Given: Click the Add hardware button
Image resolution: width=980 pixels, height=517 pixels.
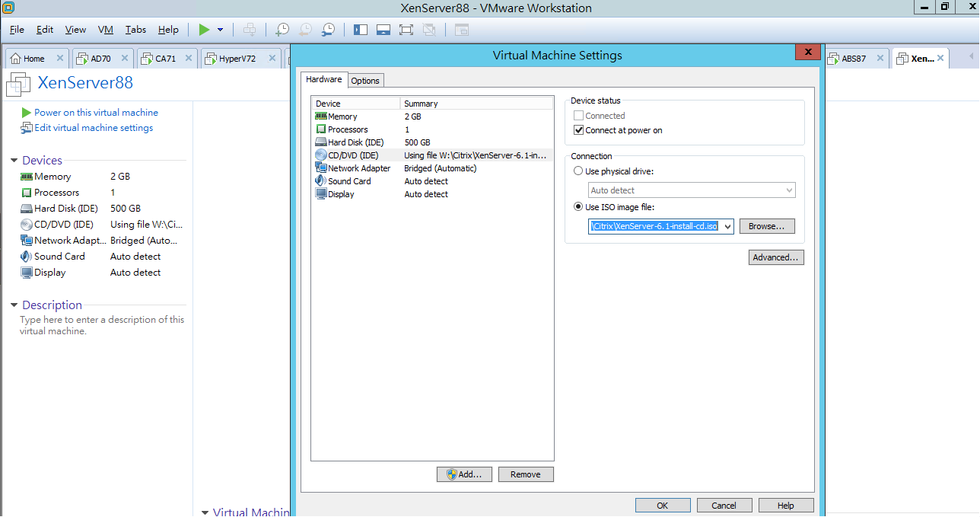Looking at the screenshot, I should pyautogui.click(x=464, y=474).
